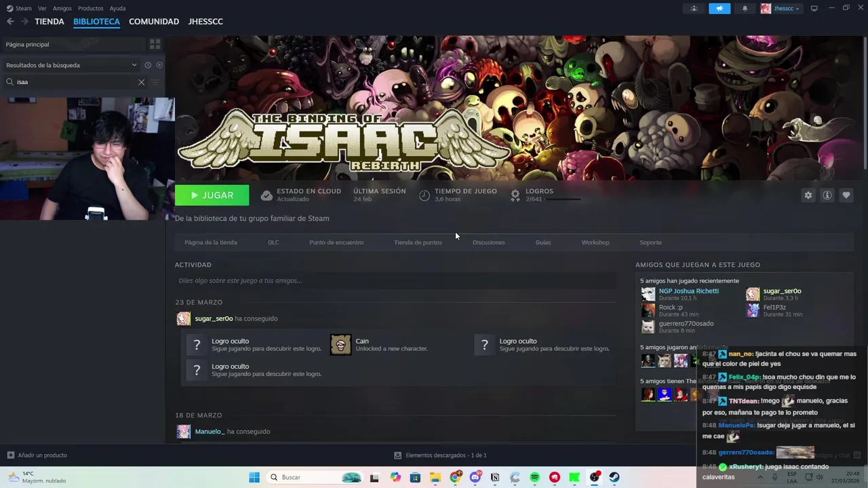Screen dimensions: 868x488
Task: Open friend NGP Joshua Richetti
Action: pyautogui.click(x=688, y=291)
